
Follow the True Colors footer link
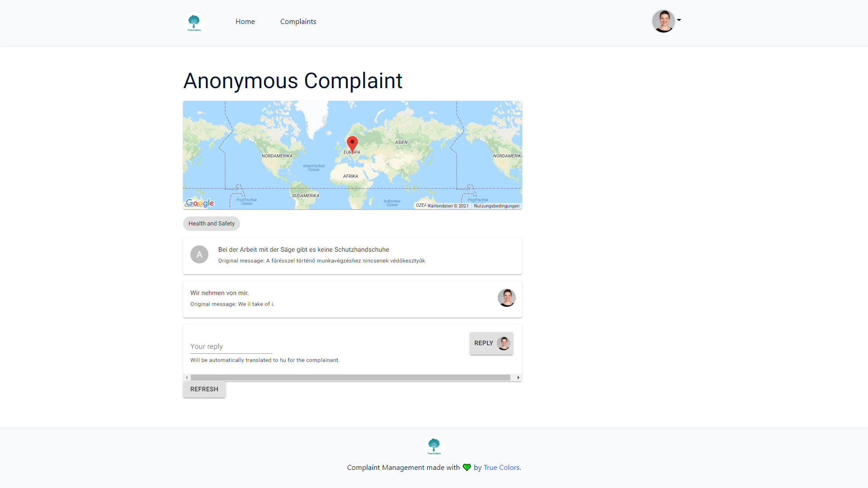click(501, 467)
